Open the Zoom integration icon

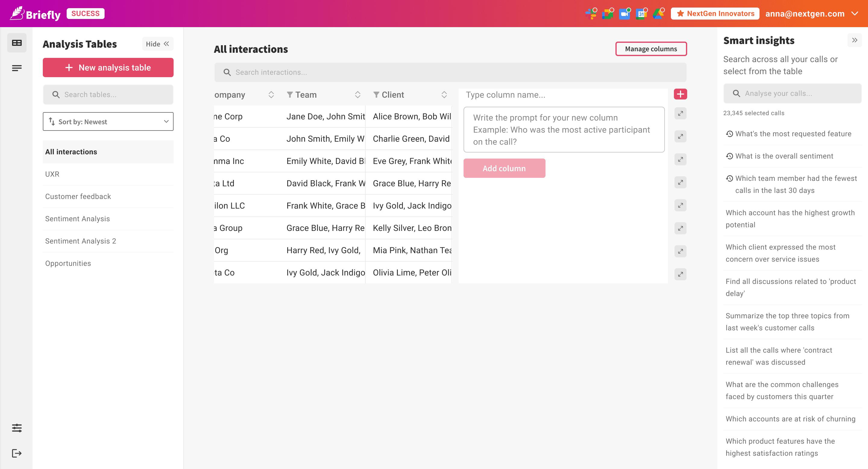(624, 14)
